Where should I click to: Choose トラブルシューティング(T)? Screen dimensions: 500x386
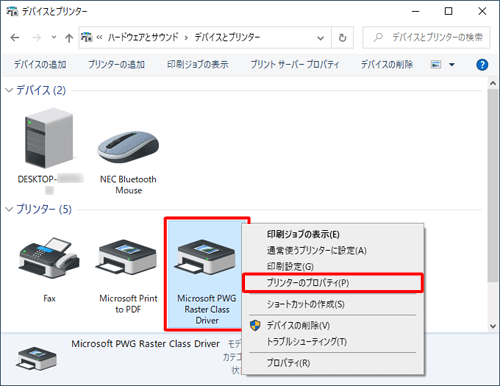tap(306, 342)
